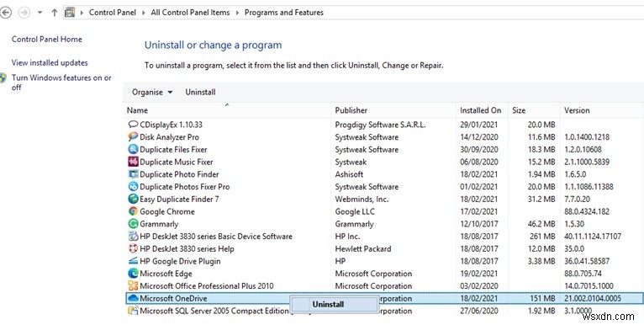
Task: Select the Duplicate Files Fixer entry
Action: click(173, 149)
